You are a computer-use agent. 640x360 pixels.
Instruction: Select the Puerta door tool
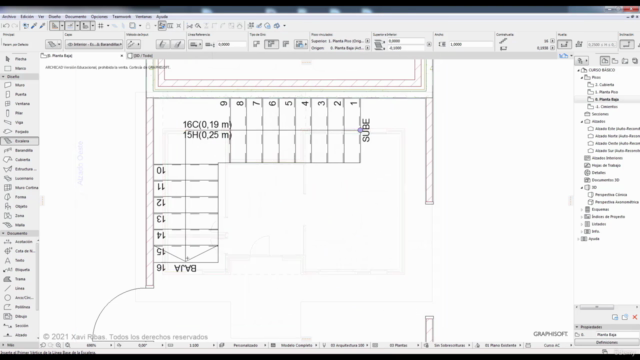pyautogui.click(x=20, y=94)
